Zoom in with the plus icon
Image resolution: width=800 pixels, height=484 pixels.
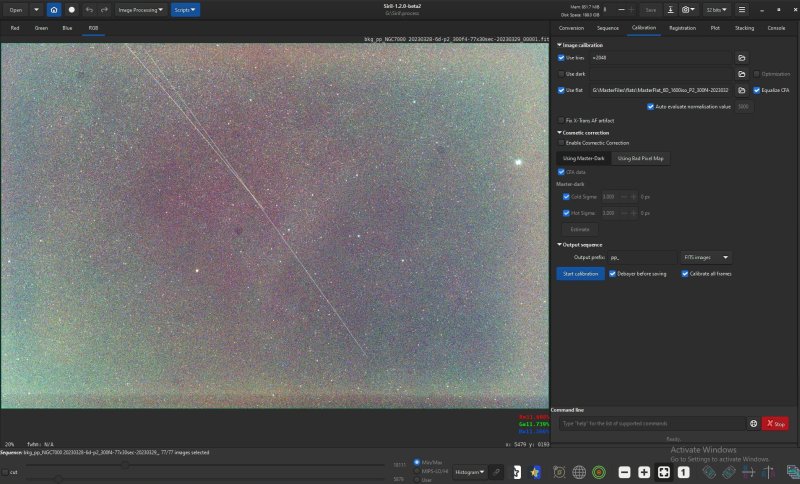pos(644,472)
